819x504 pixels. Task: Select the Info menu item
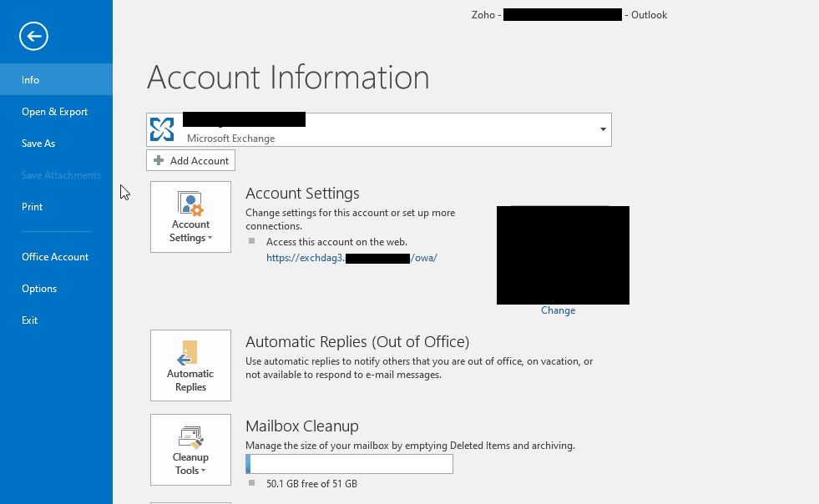[x=31, y=80]
